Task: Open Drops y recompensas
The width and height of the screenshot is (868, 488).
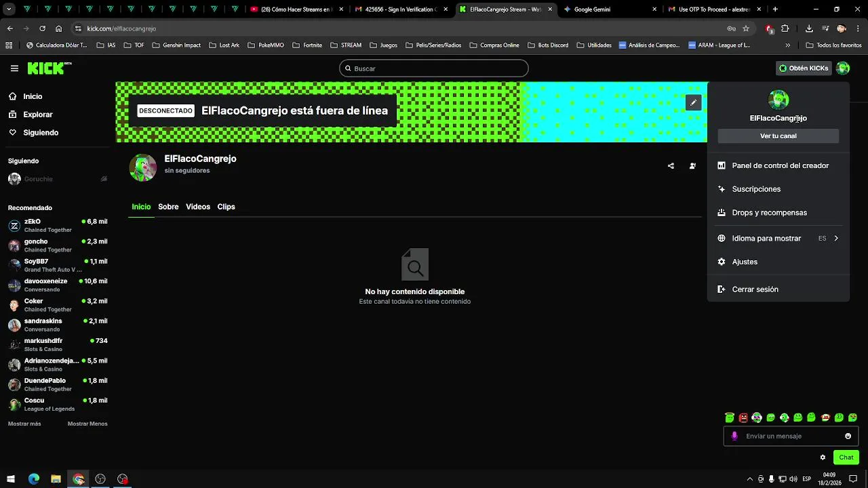Action: [778, 212]
